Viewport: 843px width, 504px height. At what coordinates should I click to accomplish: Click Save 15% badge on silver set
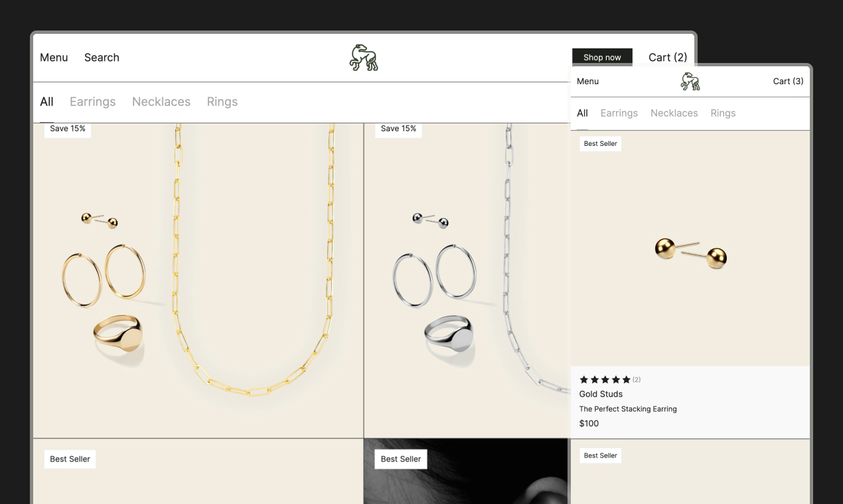coord(399,129)
